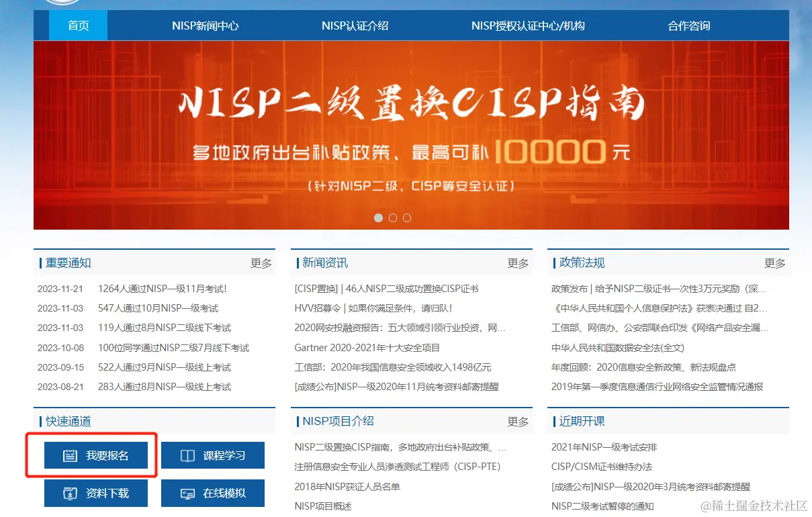
Task: Open the 资料下载 button
Action: (x=96, y=493)
